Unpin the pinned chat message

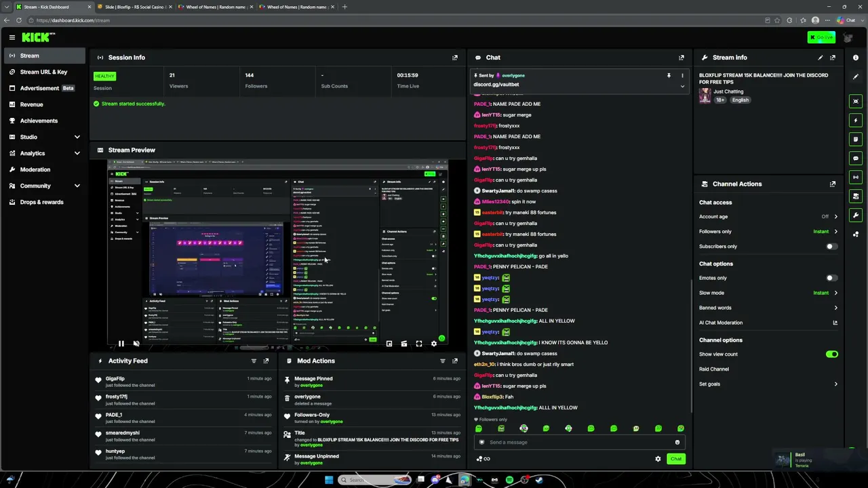(x=669, y=75)
